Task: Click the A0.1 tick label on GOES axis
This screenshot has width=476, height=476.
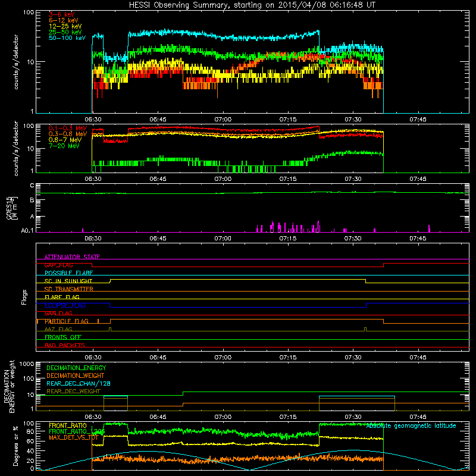Action: click(27, 230)
